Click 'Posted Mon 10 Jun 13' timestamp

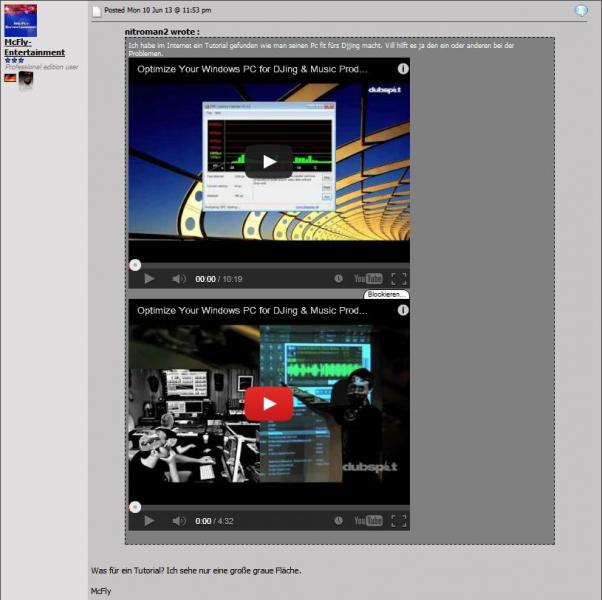158,10
